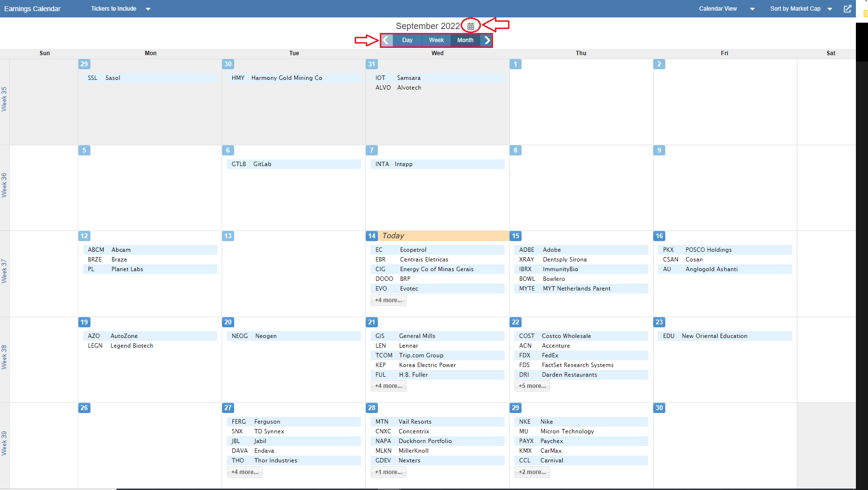Open the Calendar View dropdown
The height and width of the screenshot is (490, 868).
(x=727, y=9)
